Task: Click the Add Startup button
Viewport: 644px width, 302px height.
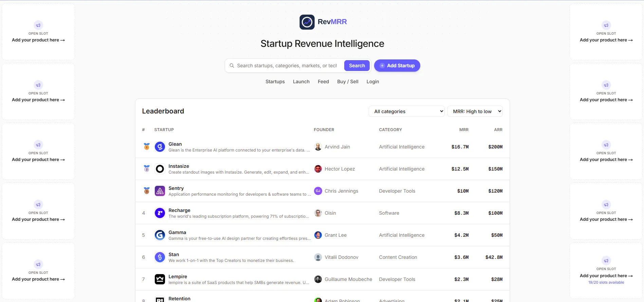Action: pyautogui.click(x=397, y=66)
